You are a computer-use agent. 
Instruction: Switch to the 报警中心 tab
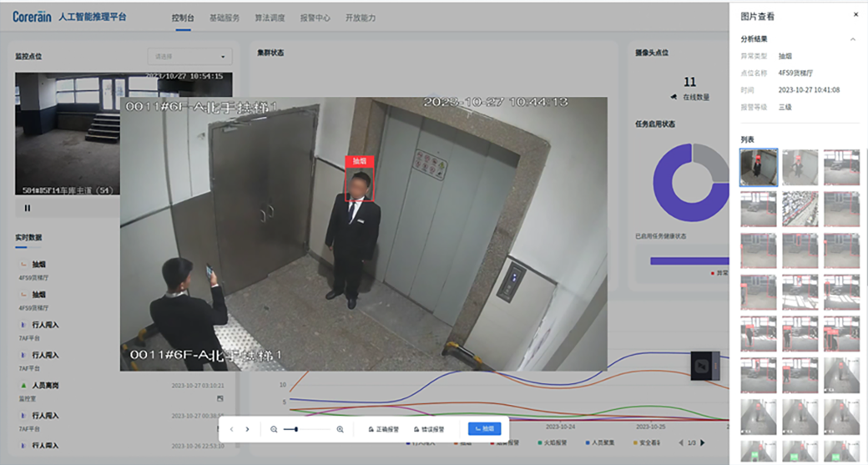tap(315, 18)
